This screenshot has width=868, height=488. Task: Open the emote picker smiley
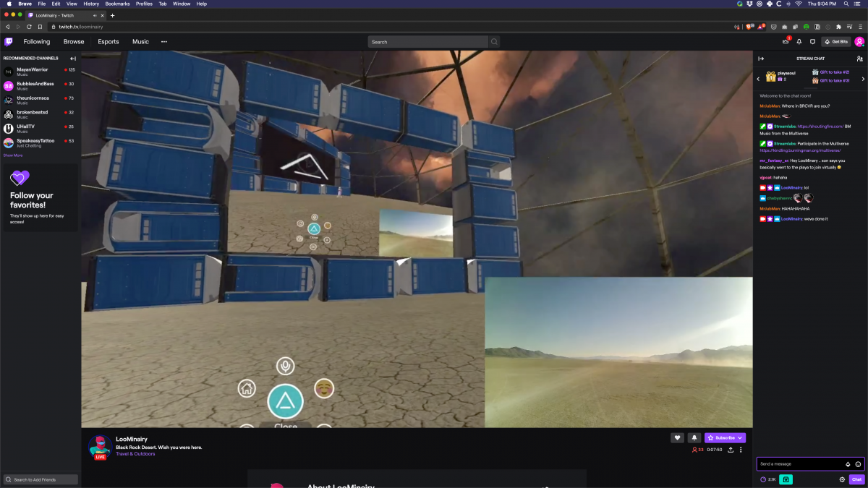tap(858, 464)
